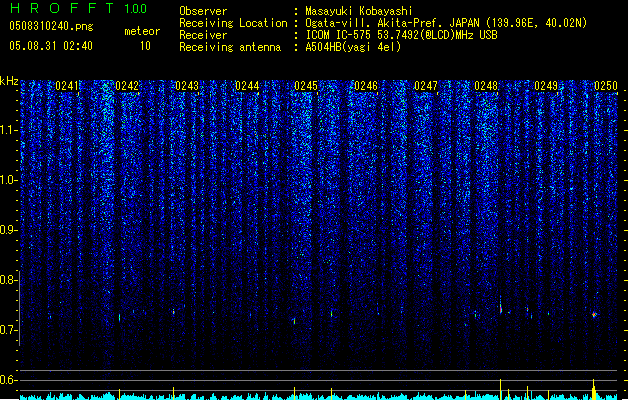Click the 0249 time marker
The width and height of the screenshot is (629, 400).
coord(546,86)
